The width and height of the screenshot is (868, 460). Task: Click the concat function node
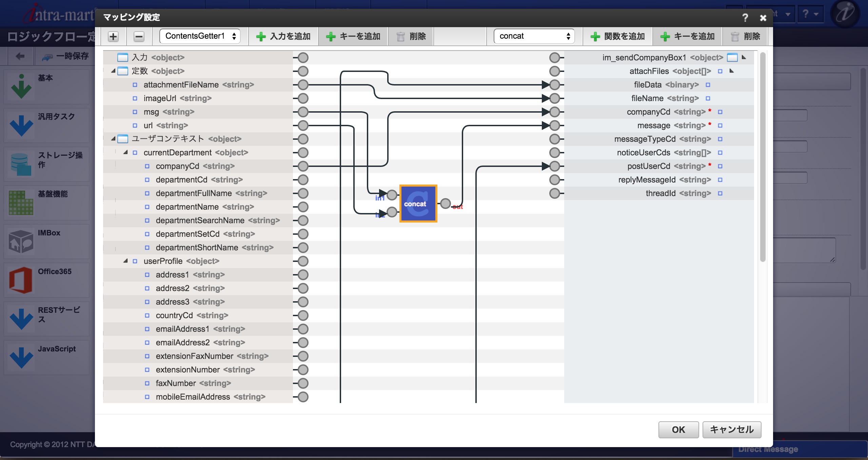tap(418, 204)
